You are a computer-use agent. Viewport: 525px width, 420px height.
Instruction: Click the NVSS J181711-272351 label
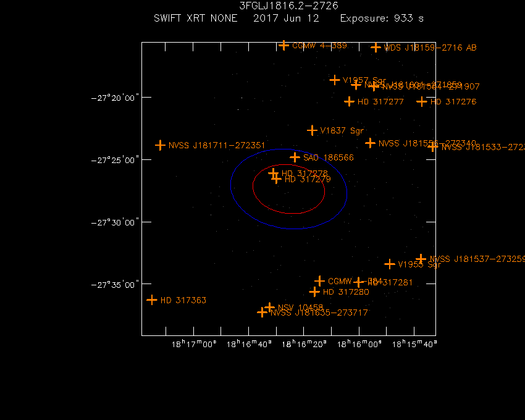pos(217,145)
